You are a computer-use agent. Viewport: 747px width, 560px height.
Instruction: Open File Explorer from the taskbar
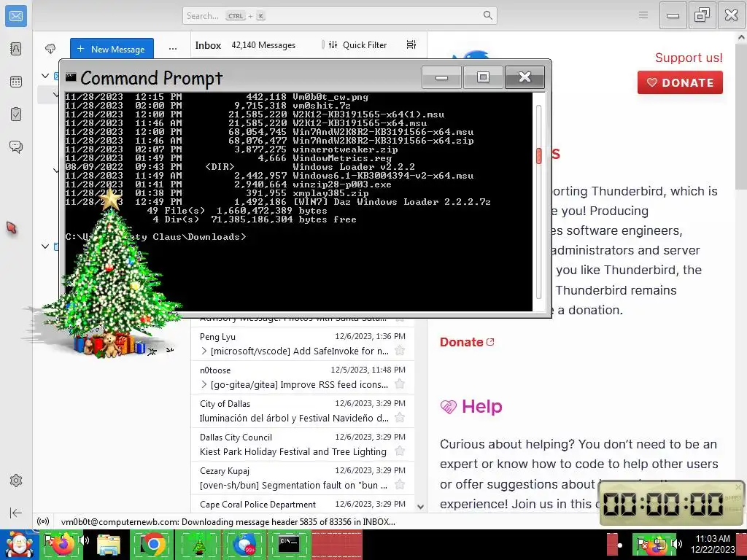point(108,544)
